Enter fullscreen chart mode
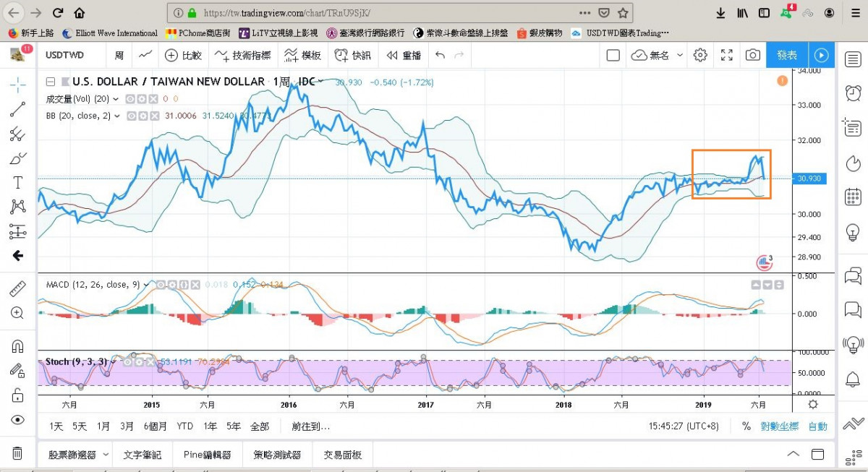This screenshot has width=868, height=472. click(x=727, y=55)
